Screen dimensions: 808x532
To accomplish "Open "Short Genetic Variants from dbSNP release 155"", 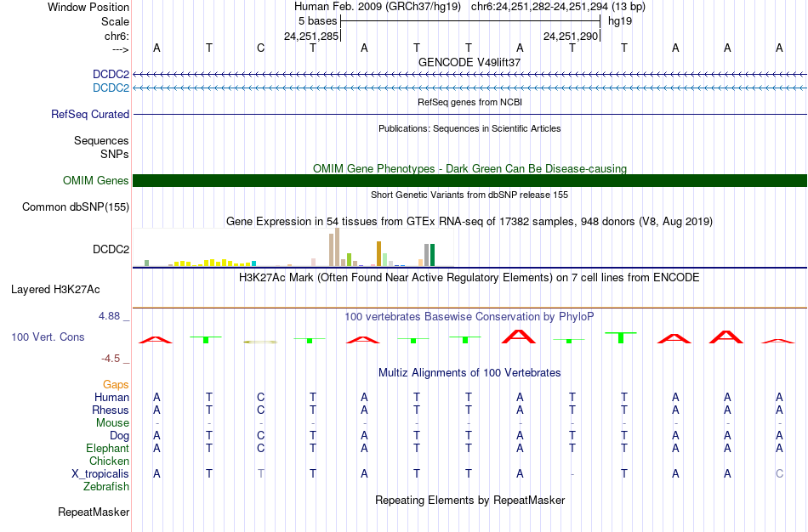I will (x=469, y=195).
